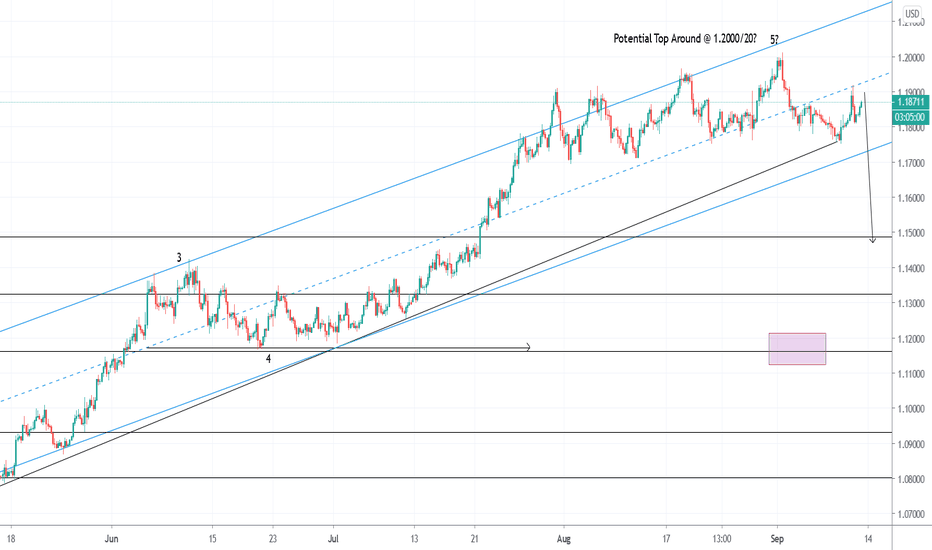
Task: Click the bar countdown timer 03:05:00
Action: pos(910,117)
